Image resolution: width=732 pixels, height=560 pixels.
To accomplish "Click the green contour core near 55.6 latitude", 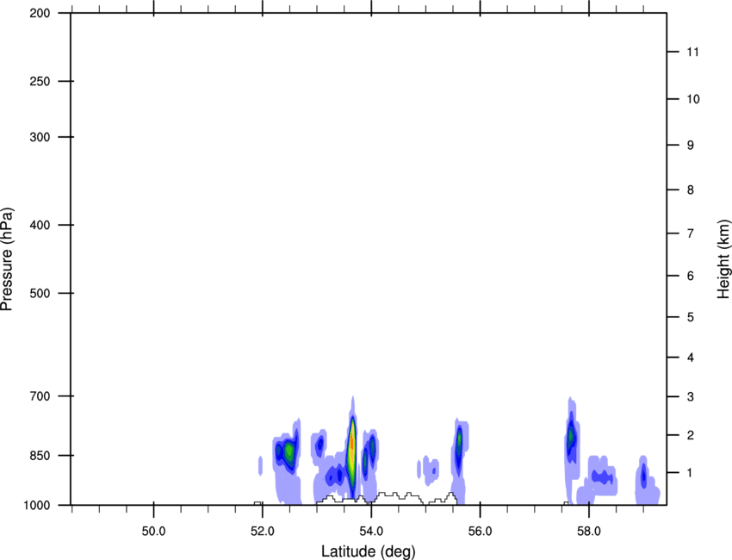I will point(459,439).
